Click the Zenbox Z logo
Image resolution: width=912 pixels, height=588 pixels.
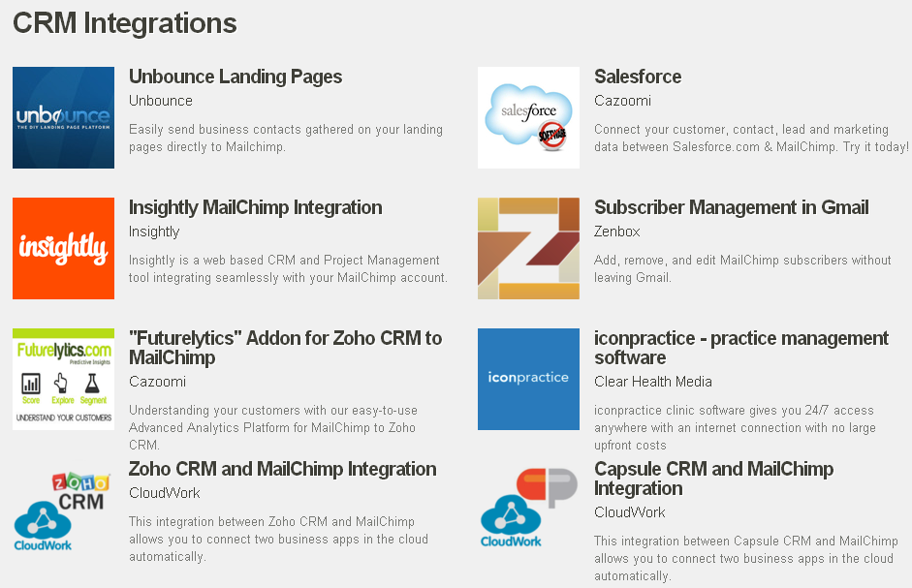(x=529, y=248)
